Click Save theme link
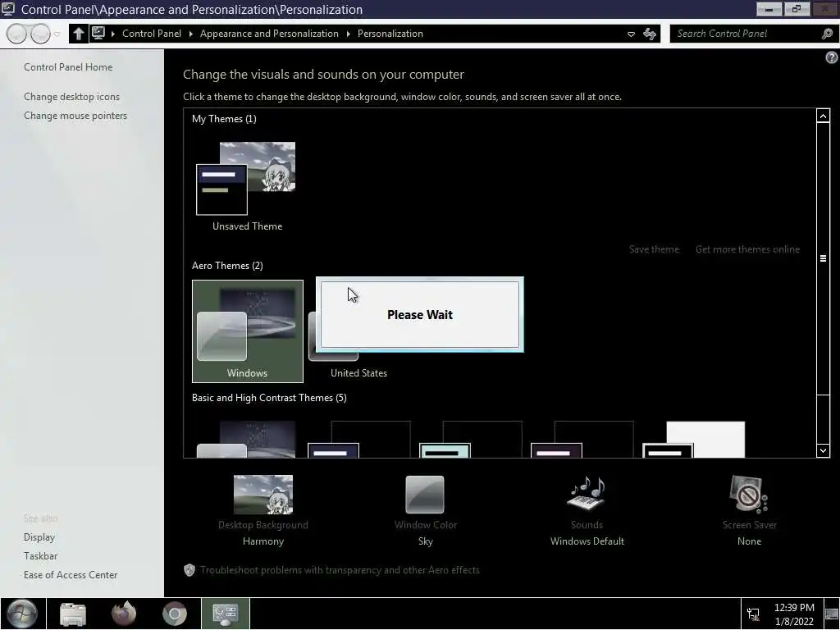The image size is (840, 630). (x=654, y=249)
